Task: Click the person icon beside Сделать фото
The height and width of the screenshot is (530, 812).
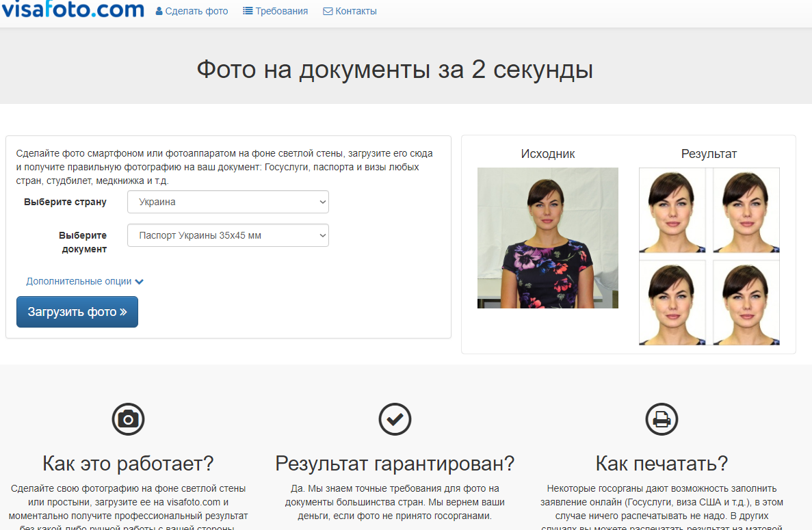Action: click(159, 12)
